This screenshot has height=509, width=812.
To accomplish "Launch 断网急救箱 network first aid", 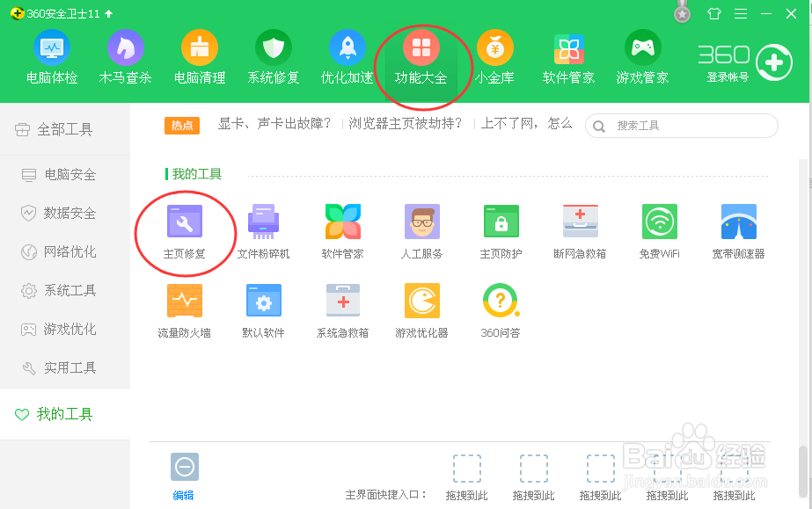I will tap(580, 232).
